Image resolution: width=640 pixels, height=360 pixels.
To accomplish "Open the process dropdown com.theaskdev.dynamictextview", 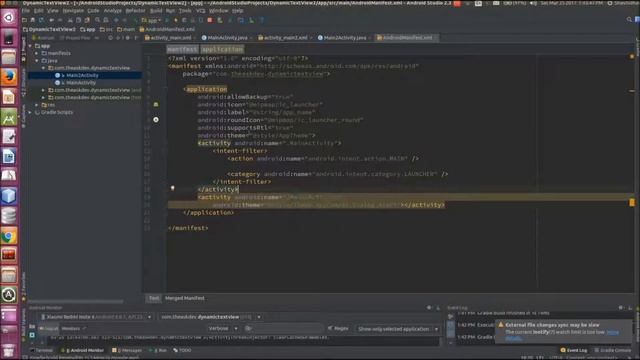I will (210, 317).
